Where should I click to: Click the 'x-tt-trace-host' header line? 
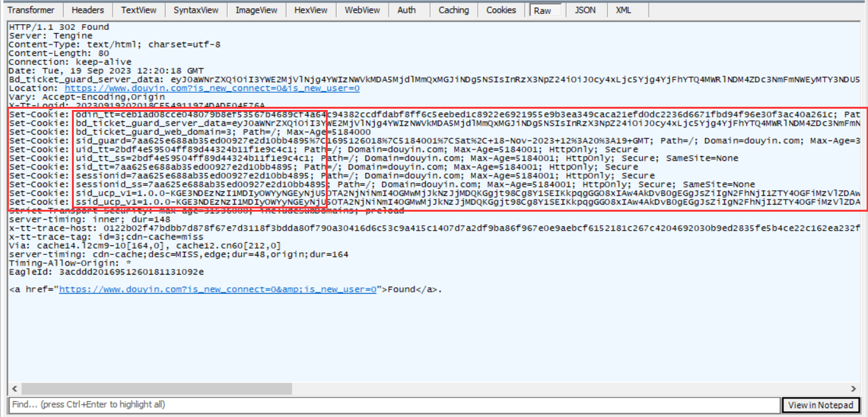[435, 228]
